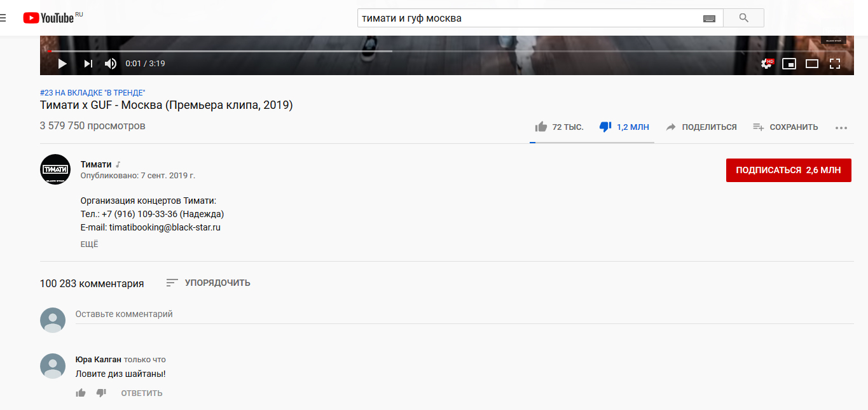Click the Оставьте комментарий field
This screenshot has width=868, height=410.
pos(464,315)
